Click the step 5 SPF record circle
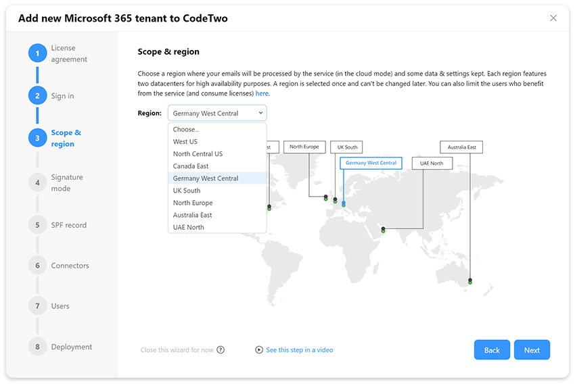Screen dimensions: 575x392 click(37, 225)
